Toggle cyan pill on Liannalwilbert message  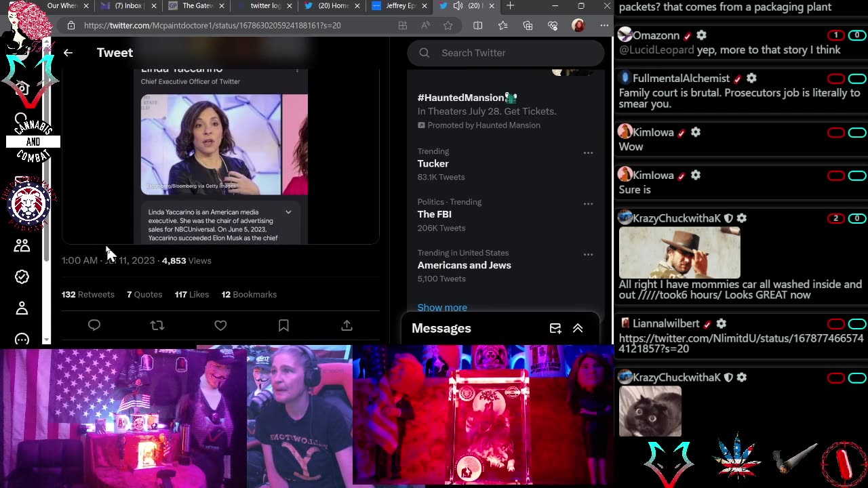click(x=857, y=323)
